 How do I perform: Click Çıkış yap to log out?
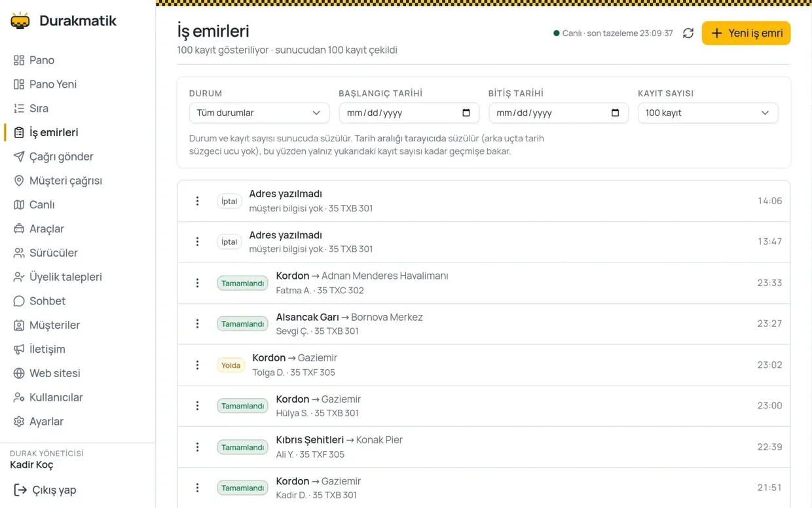click(46, 490)
